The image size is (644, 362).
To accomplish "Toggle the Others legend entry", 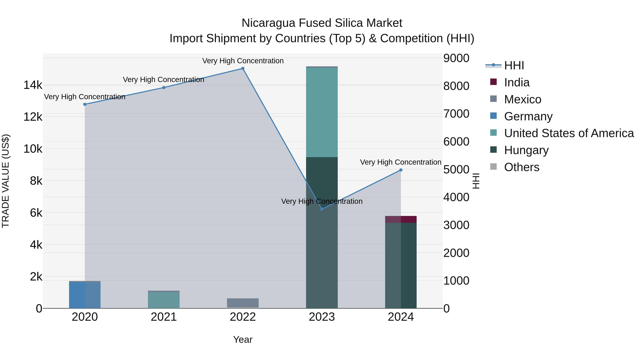I will [515, 167].
